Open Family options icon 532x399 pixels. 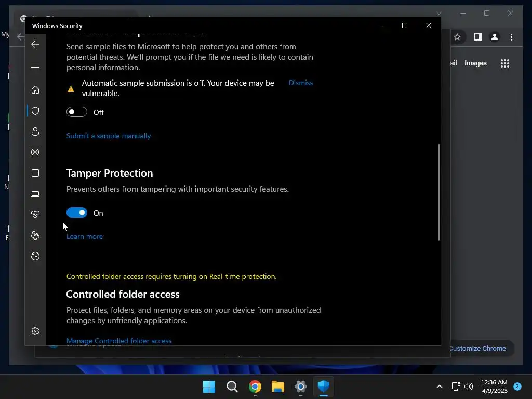point(35,235)
